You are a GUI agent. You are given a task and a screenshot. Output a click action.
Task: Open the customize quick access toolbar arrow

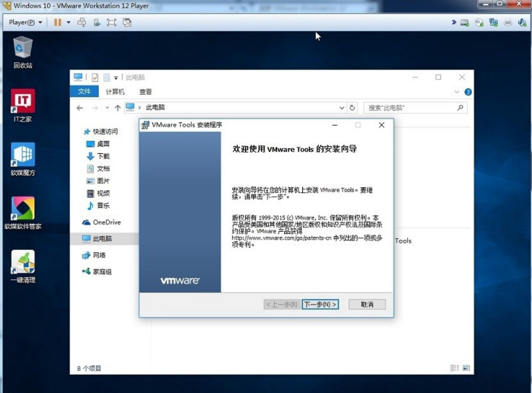pos(116,78)
